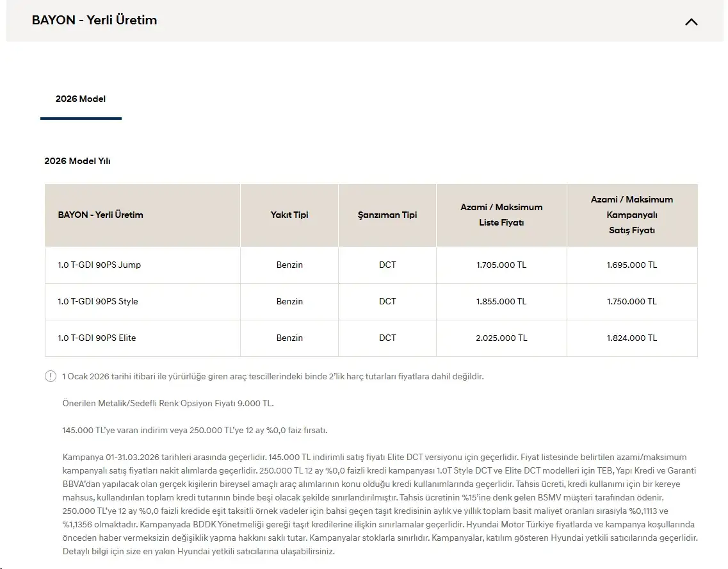Click the 1.695.000 TL campaign price
728x569 pixels.
coord(632,265)
